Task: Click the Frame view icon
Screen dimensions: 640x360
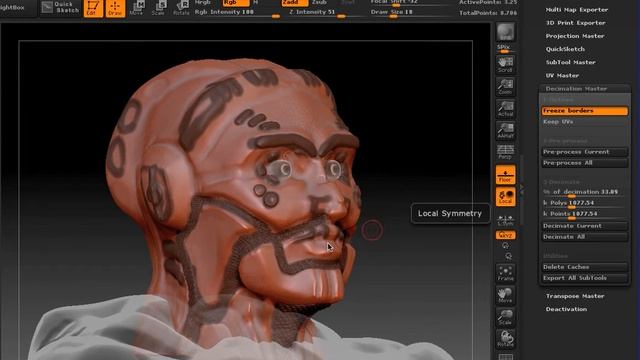Action: coord(506,273)
